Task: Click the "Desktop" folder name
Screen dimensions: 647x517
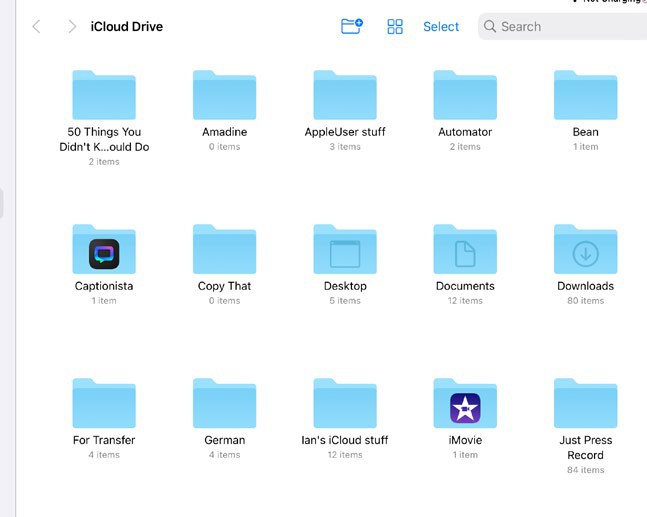Action: pyautogui.click(x=345, y=286)
